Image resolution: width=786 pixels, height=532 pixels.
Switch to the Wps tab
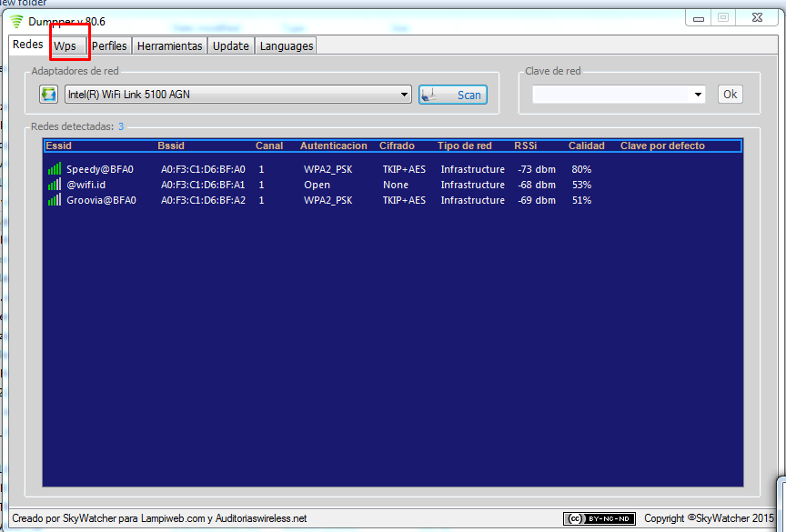click(66, 45)
